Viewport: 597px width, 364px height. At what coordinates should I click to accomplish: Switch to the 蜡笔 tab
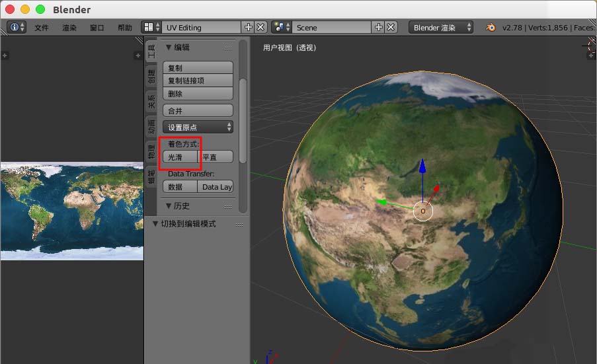pos(151,176)
